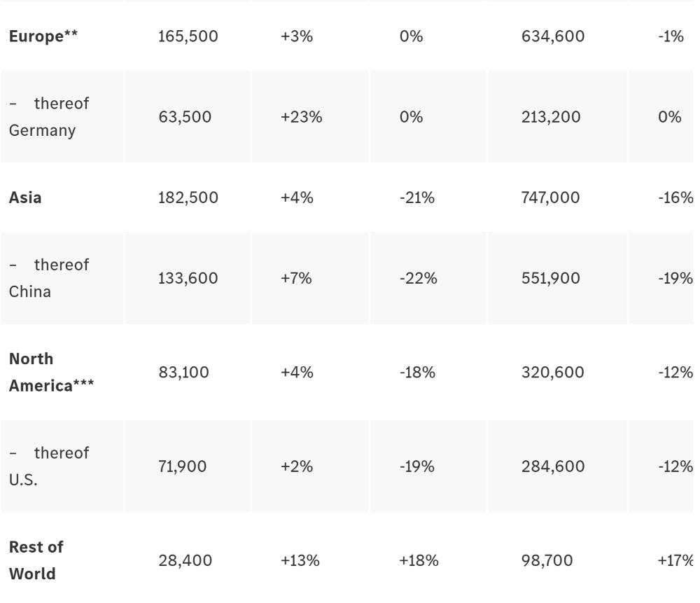The width and height of the screenshot is (700, 603).
Task: Select the thereof Germany row label
Action: [x=49, y=117]
